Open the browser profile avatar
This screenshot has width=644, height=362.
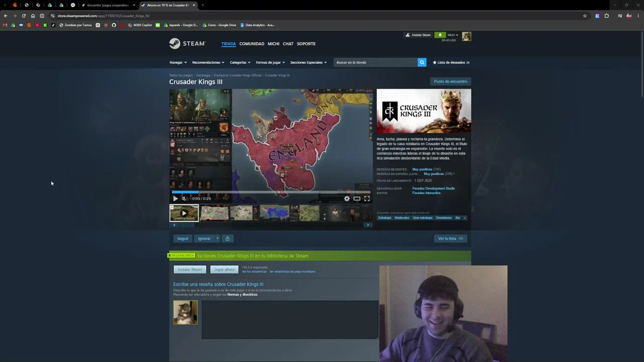click(x=629, y=16)
